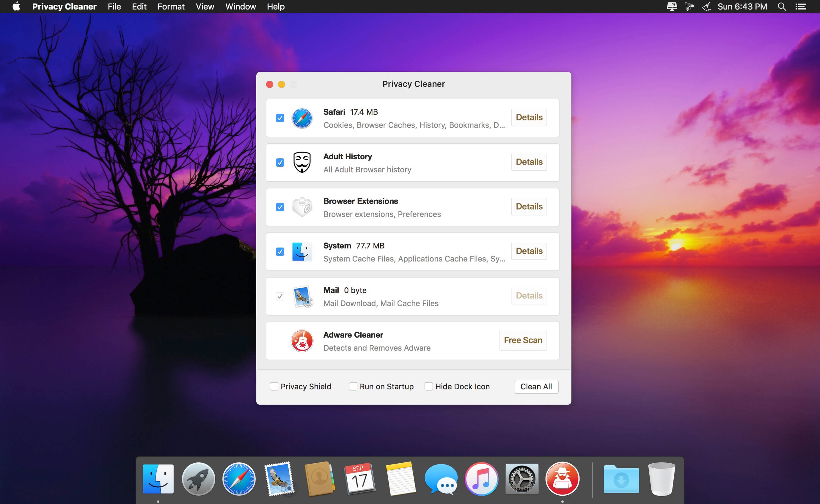Open System Preferences gear in Dock

click(522, 479)
